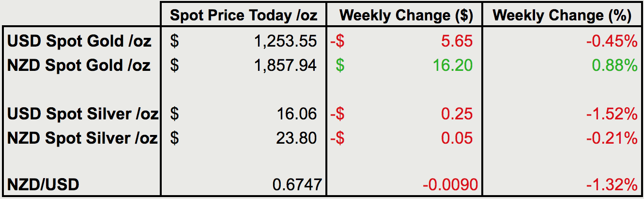The image size is (644, 199).
Task: Select the -0.45% weekly change cell
Action: pos(611,41)
